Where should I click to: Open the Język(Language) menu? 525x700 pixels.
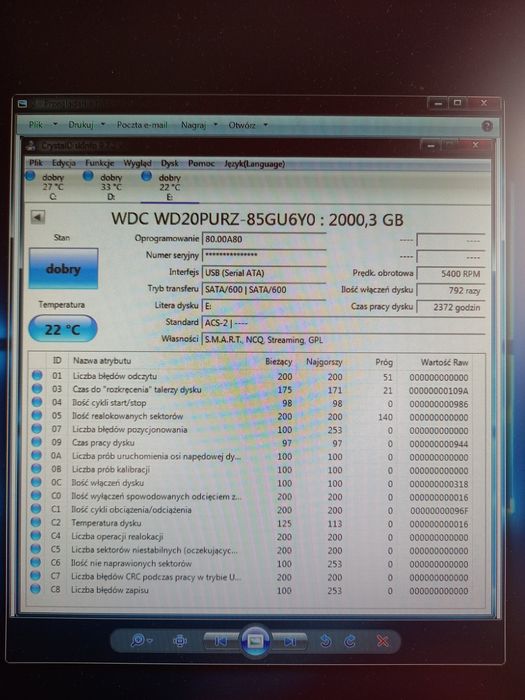254,164
